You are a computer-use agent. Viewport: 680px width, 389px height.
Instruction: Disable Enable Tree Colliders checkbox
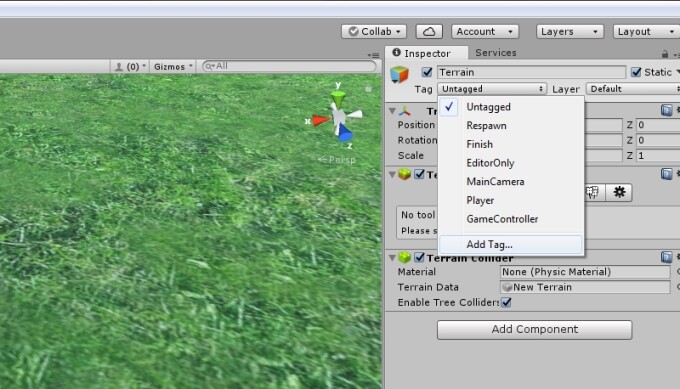coord(506,302)
